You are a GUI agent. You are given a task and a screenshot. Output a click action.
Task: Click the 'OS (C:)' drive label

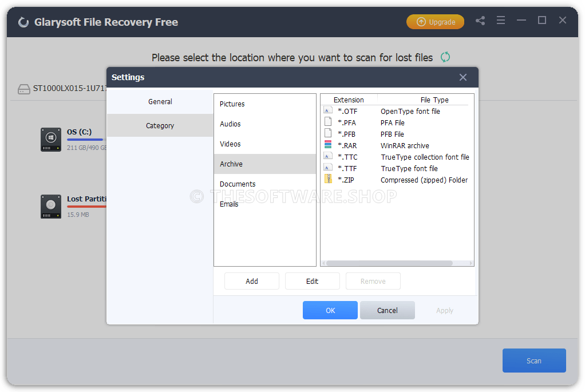coord(79,132)
